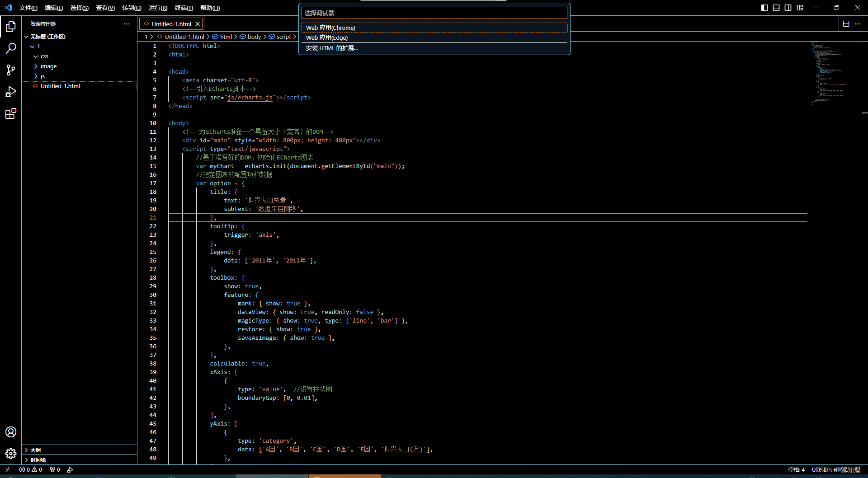Click the 选择调试器 input field

(434, 13)
